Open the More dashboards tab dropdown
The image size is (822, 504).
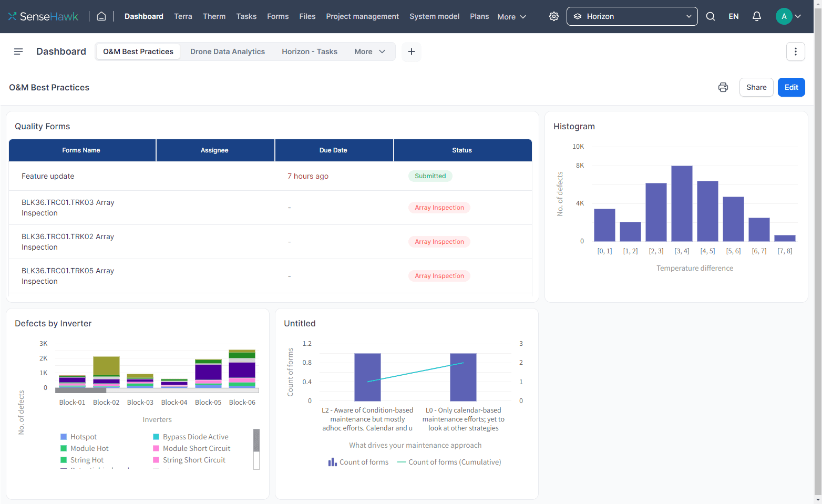(370, 52)
